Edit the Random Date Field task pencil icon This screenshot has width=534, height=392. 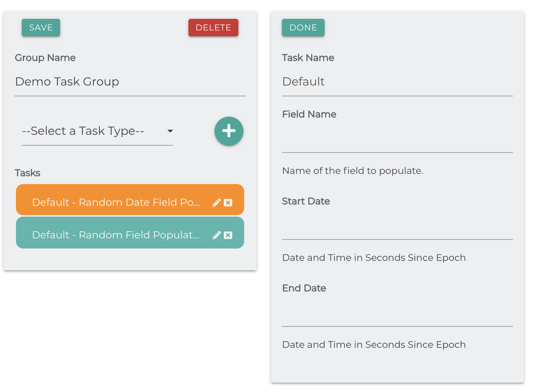pyautogui.click(x=217, y=203)
